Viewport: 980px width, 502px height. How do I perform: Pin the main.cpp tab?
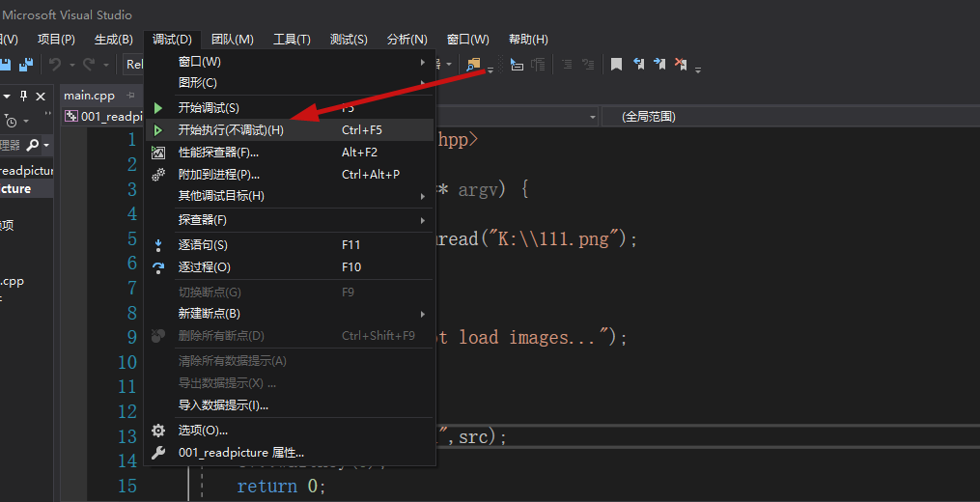[x=130, y=96]
